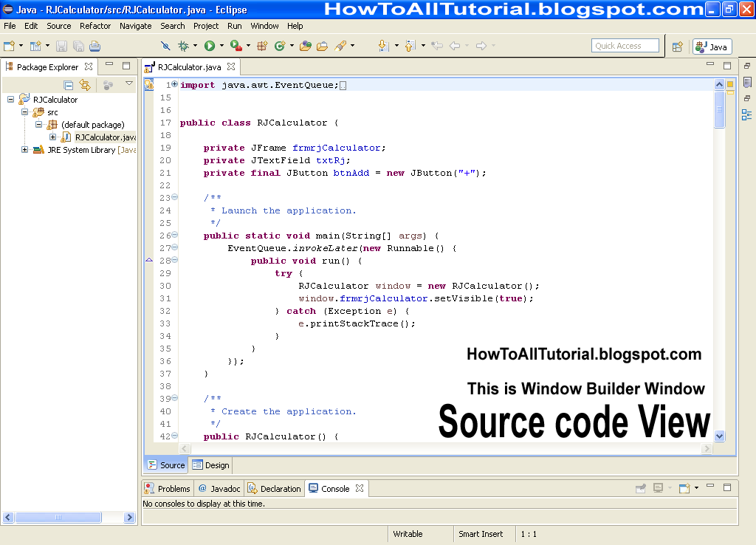Collapse All in Package Explorer toolbar
The image size is (756, 545).
coord(69,86)
